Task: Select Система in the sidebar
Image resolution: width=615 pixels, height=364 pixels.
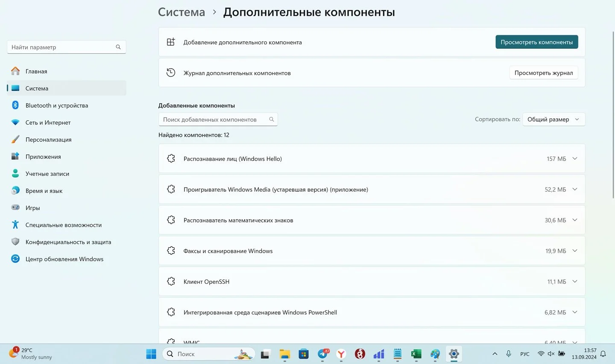Action: (67, 88)
